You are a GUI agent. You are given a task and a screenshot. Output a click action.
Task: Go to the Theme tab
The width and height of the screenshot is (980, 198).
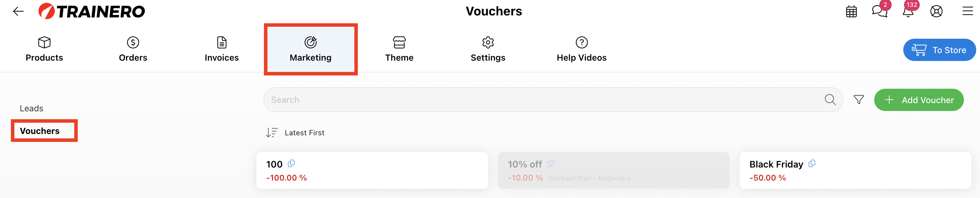pyautogui.click(x=399, y=49)
